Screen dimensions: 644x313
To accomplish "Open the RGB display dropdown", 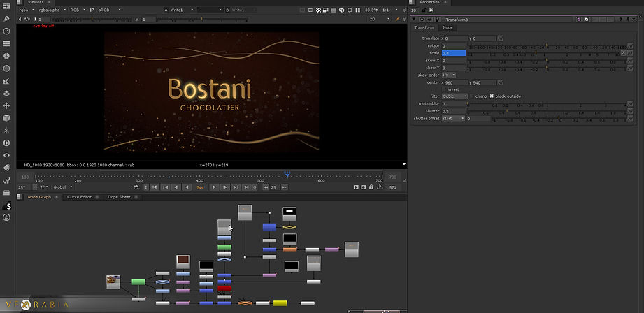I will click(x=78, y=10).
